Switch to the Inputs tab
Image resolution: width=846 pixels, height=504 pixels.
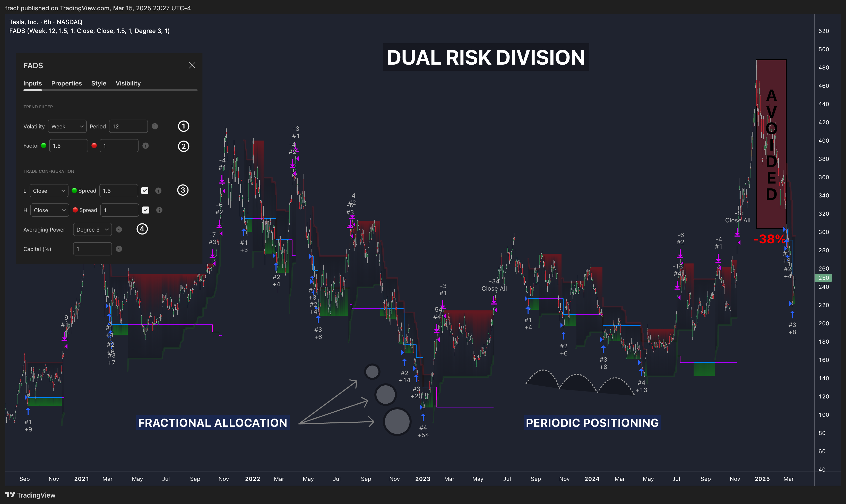[33, 83]
